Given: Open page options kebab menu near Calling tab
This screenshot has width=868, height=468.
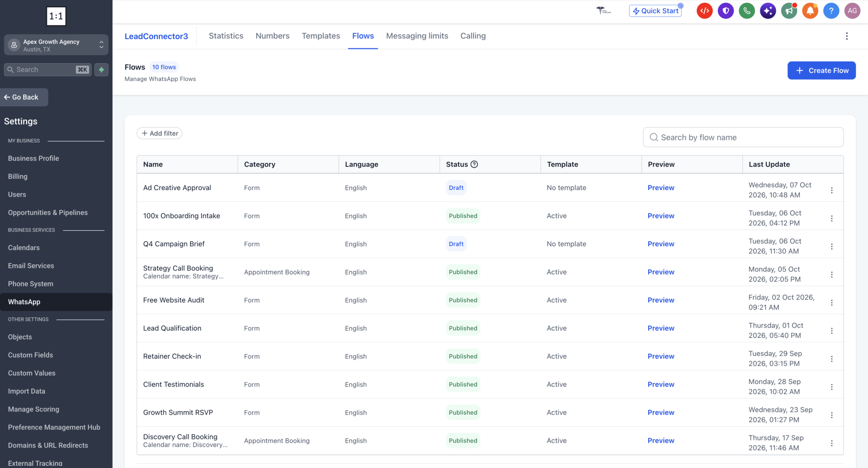Looking at the screenshot, I should point(847,36).
